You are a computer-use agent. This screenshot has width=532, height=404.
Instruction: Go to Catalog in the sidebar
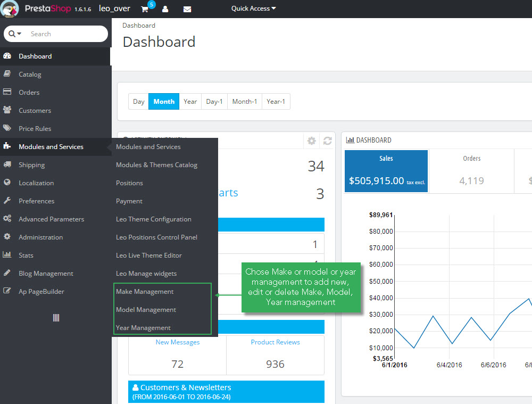[30, 75]
